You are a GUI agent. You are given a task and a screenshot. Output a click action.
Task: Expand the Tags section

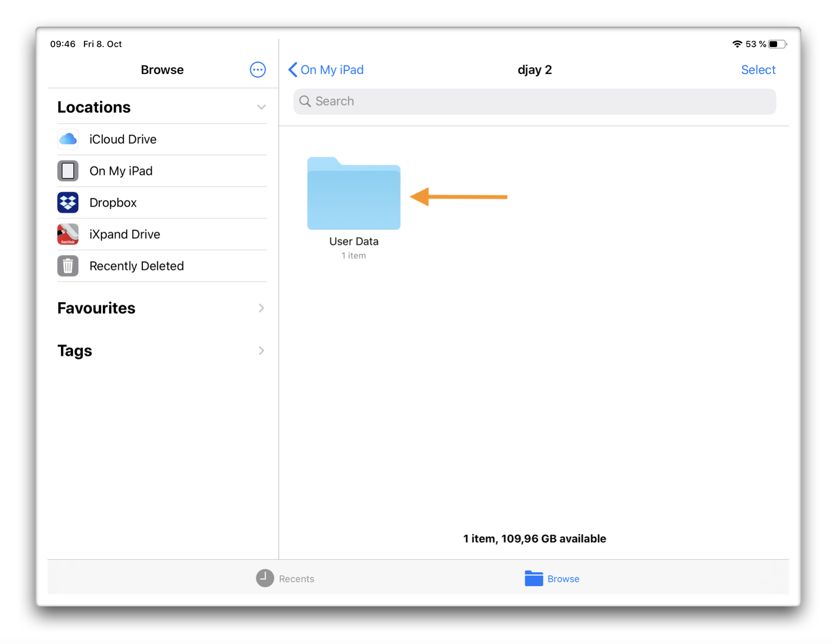[x=260, y=350]
